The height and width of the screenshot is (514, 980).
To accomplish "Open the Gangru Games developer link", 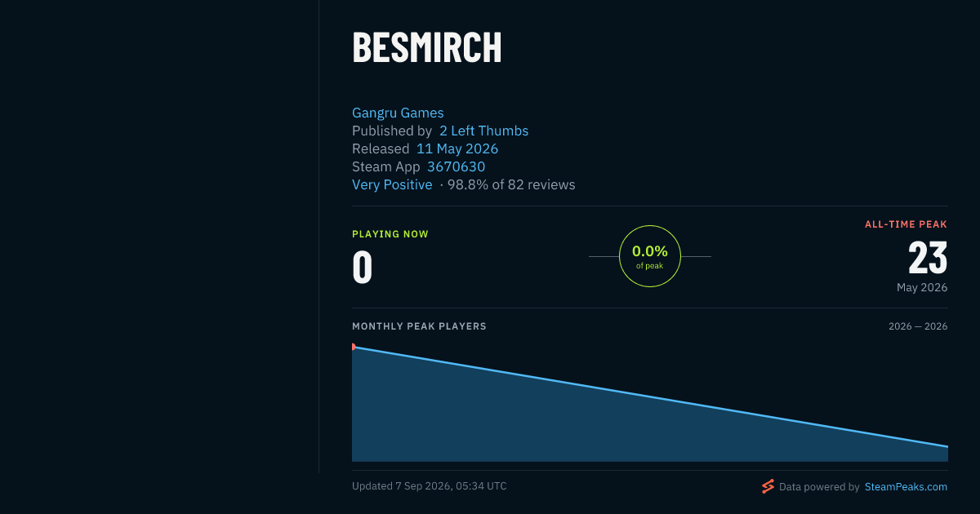I will 398,113.
